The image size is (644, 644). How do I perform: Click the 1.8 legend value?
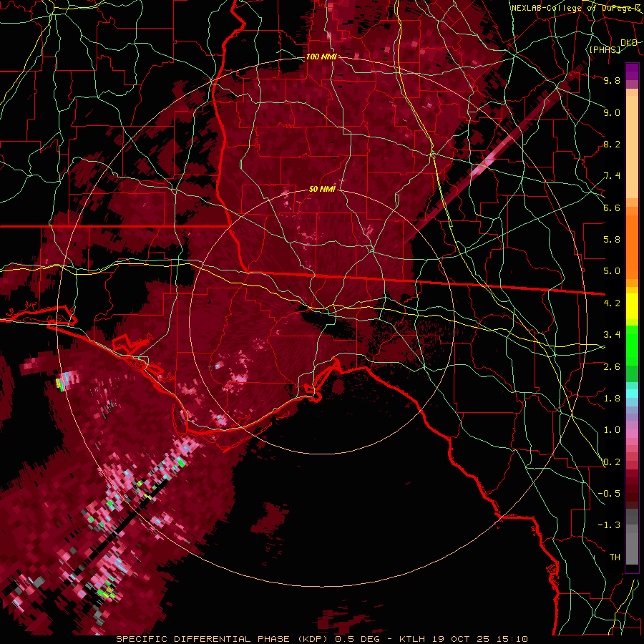point(612,399)
